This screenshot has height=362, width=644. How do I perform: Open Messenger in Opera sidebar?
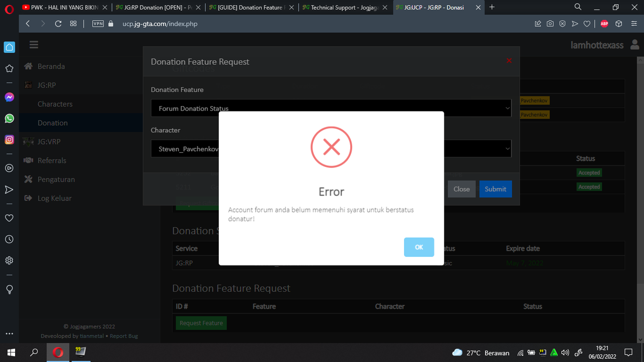point(9,97)
